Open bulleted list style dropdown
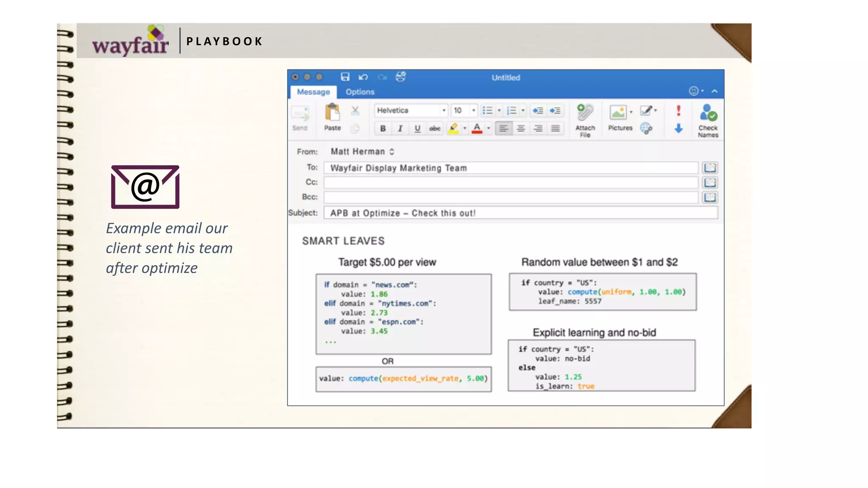868x488 pixels. tap(499, 111)
